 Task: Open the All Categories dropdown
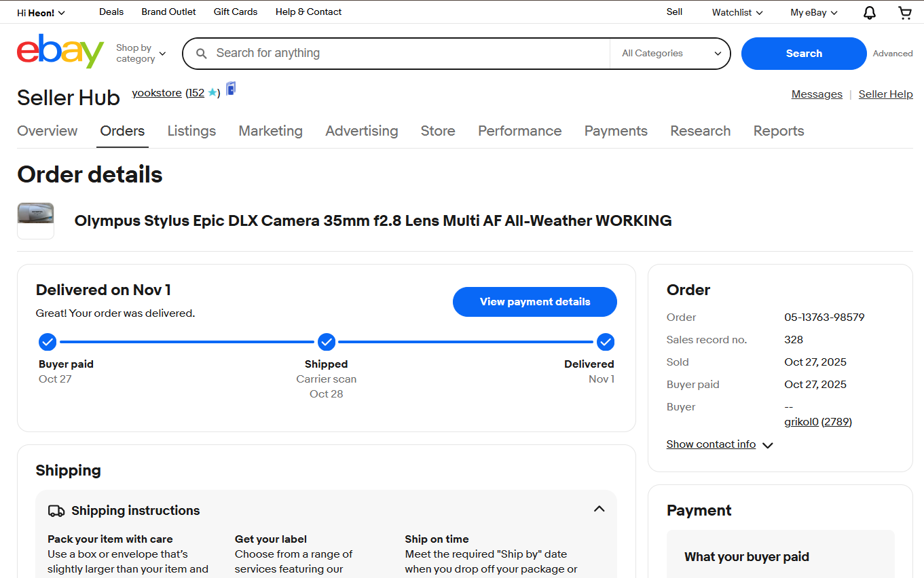pos(671,54)
